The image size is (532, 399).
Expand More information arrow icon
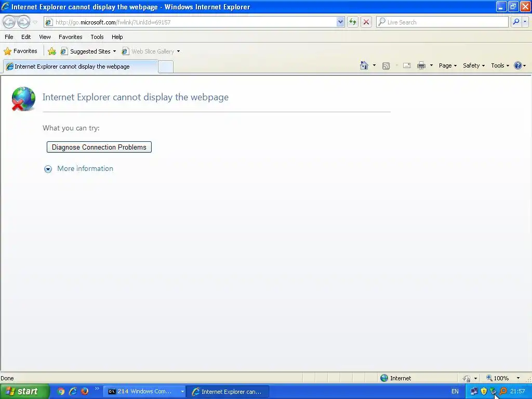tap(48, 169)
